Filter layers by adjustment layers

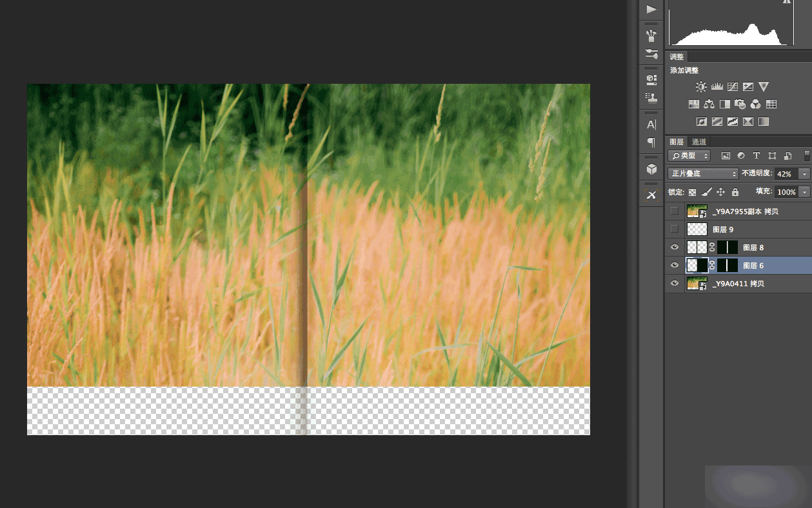click(x=741, y=156)
